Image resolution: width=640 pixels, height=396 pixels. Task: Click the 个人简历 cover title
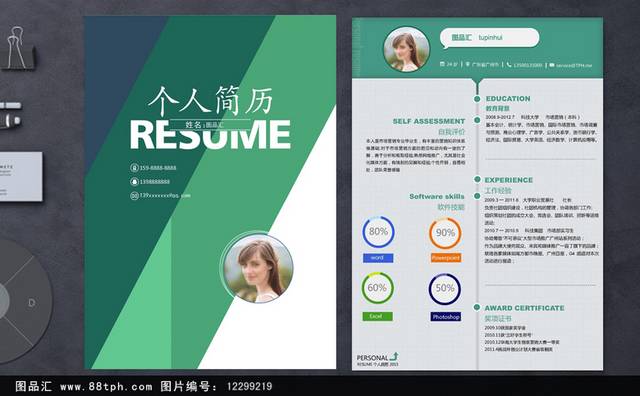[x=210, y=100]
